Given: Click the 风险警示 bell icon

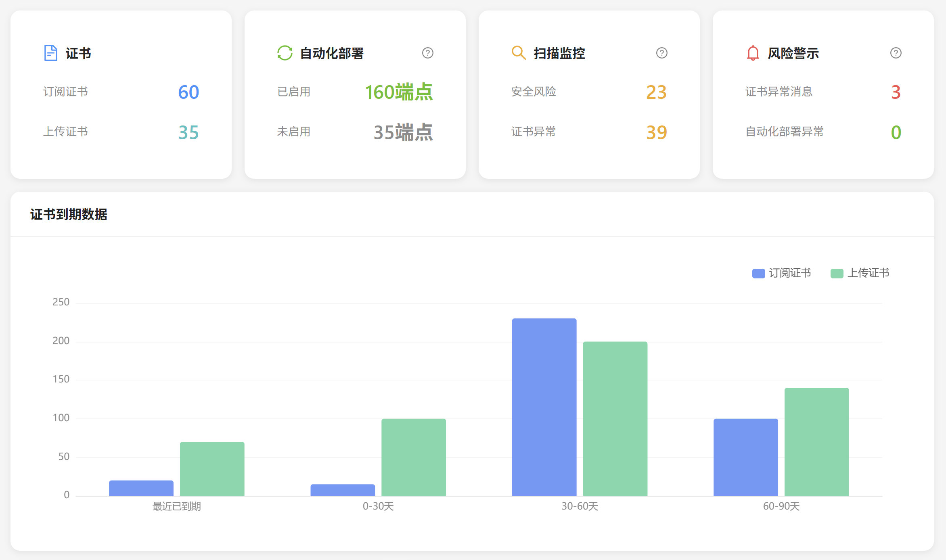Looking at the screenshot, I should [x=753, y=53].
